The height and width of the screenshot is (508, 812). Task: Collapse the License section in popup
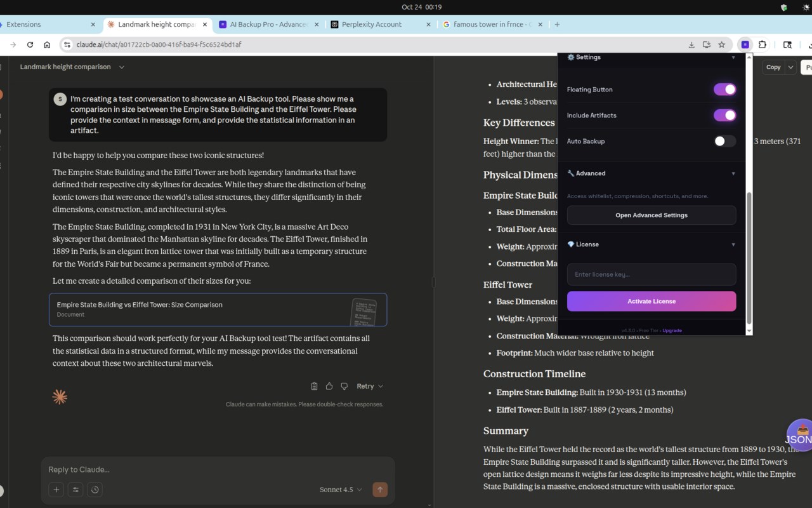pos(733,244)
